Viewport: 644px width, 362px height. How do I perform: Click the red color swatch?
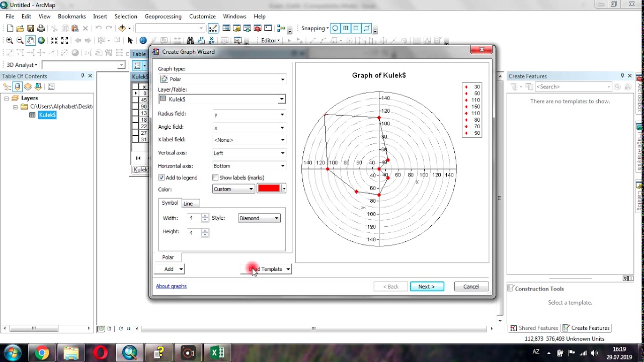(x=269, y=189)
